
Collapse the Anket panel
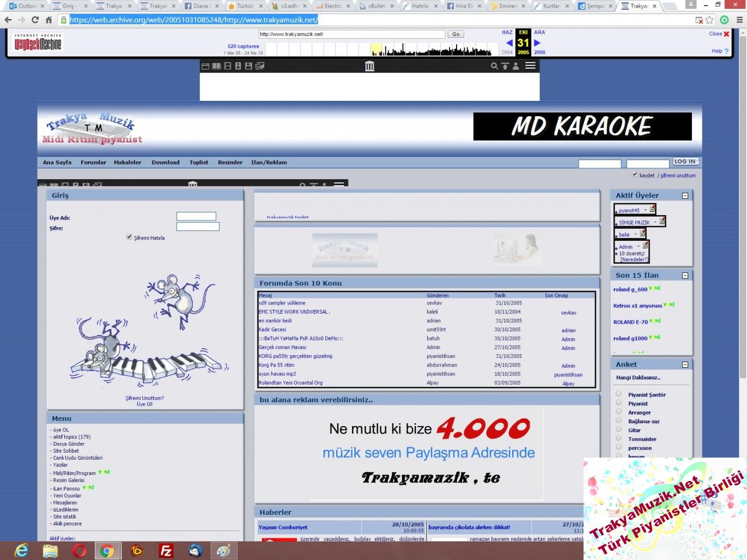[685, 365]
